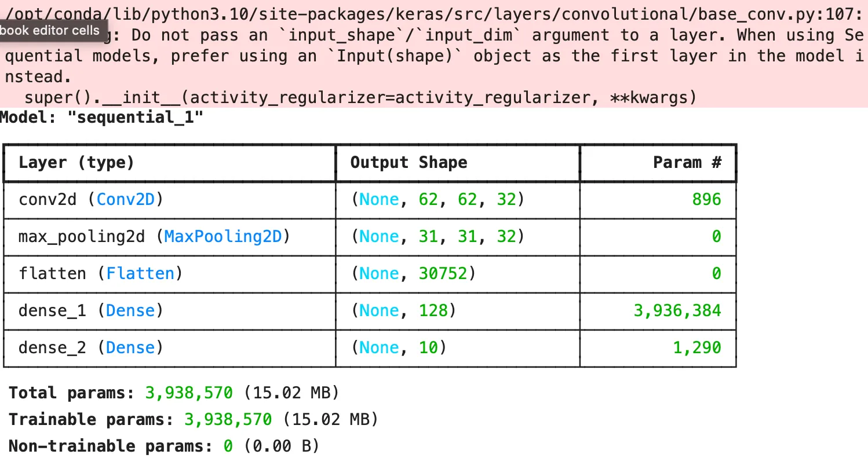Click the max_pooling2d (MaxPooling2D) layer name

[x=154, y=237]
